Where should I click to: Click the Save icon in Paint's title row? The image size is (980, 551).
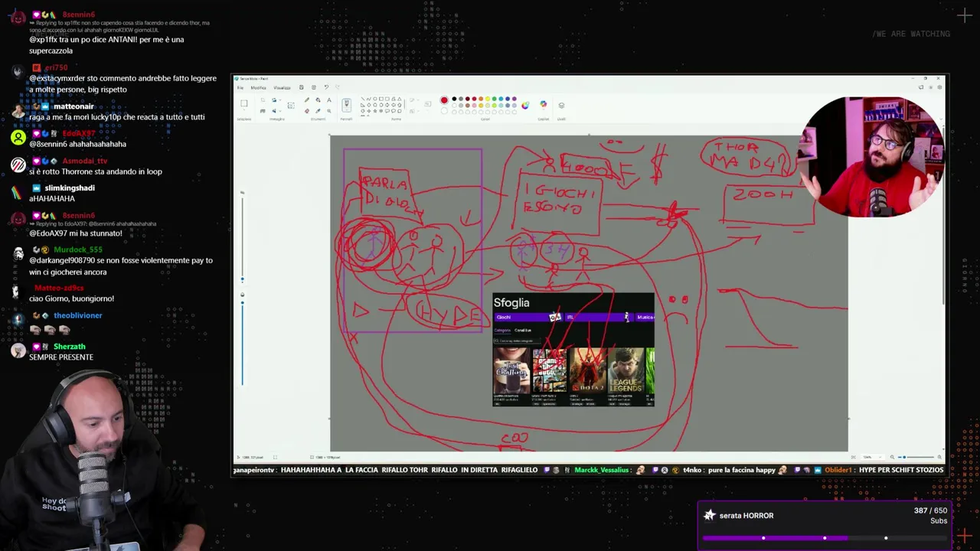[x=302, y=87]
